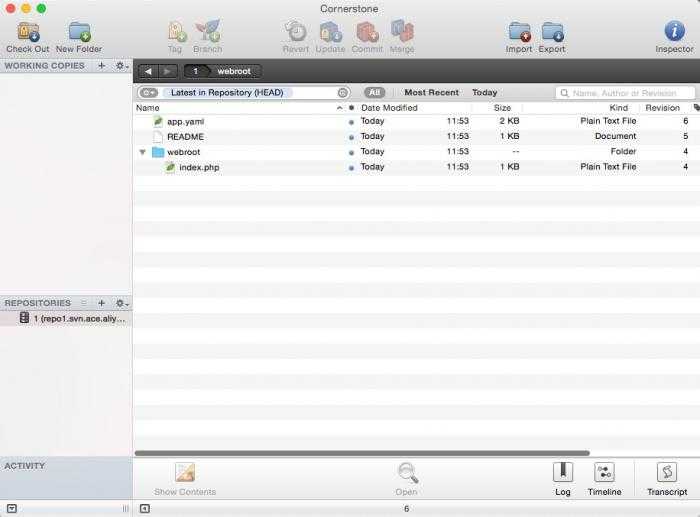Open the Transcript view

coord(667,472)
